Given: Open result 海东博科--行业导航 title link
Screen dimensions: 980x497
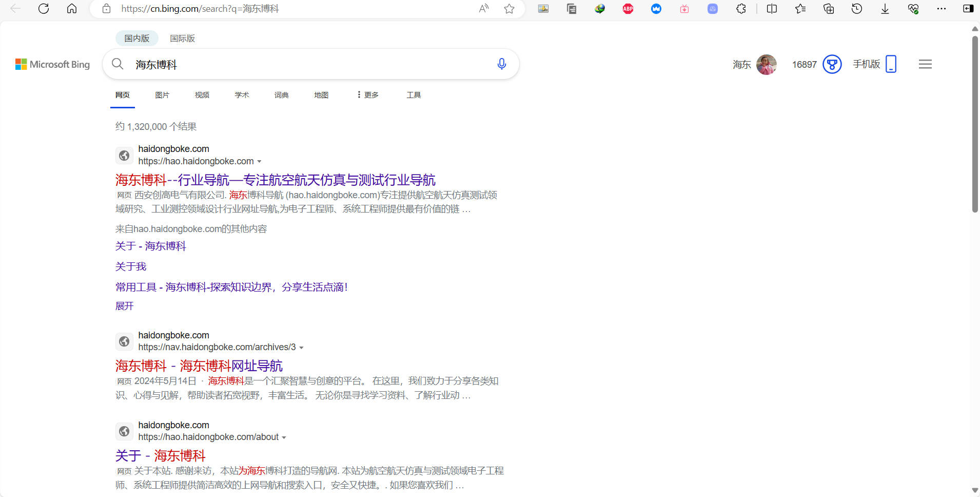Looking at the screenshot, I should pos(276,180).
